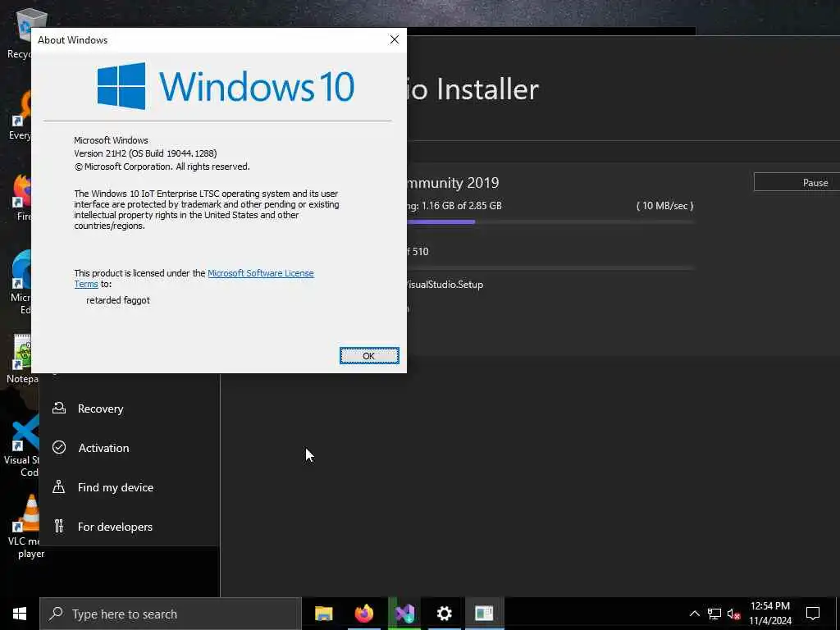Show hidden system tray icons
The width and height of the screenshot is (840, 630).
(x=694, y=614)
